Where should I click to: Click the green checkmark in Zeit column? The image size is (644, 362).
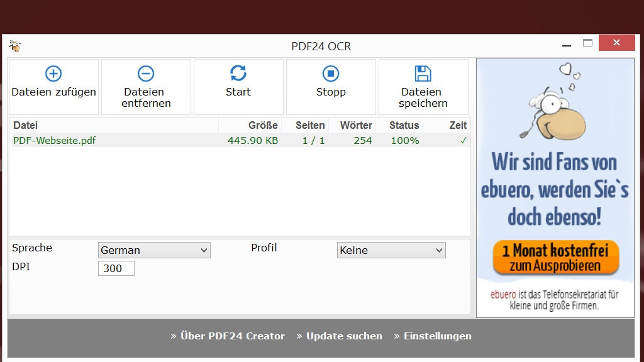(x=464, y=140)
